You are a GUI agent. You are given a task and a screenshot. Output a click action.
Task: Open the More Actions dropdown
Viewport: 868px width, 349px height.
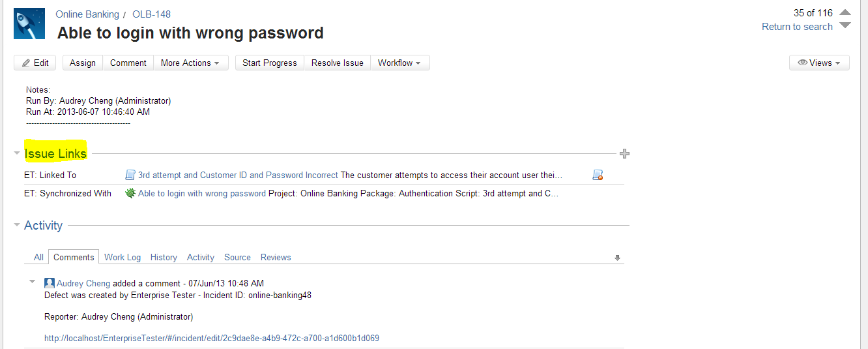[190, 63]
